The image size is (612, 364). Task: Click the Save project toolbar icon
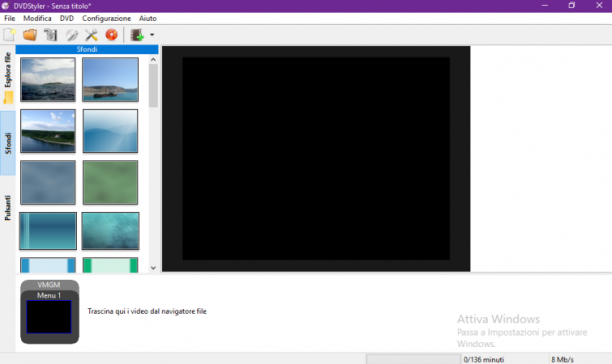[x=50, y=35]
